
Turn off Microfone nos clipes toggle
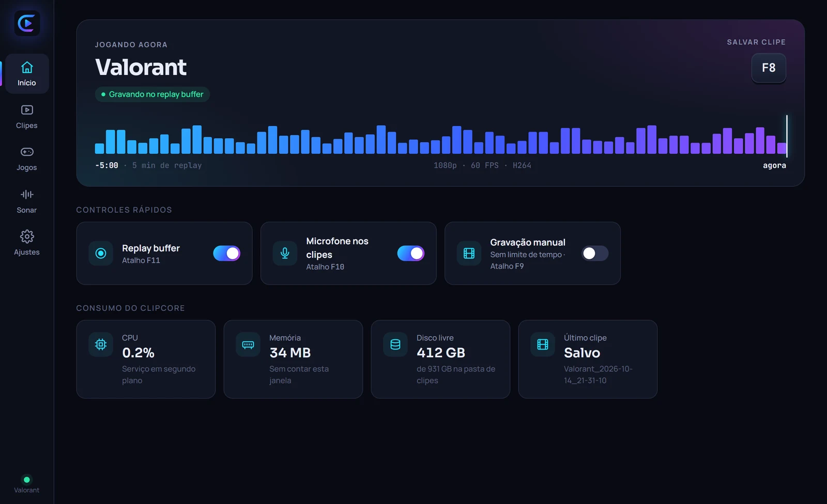[x=411, y=253]
